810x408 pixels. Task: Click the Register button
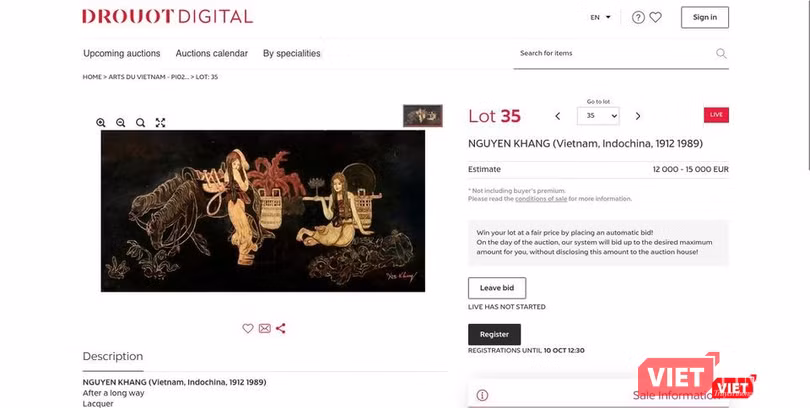pos(494,334)
